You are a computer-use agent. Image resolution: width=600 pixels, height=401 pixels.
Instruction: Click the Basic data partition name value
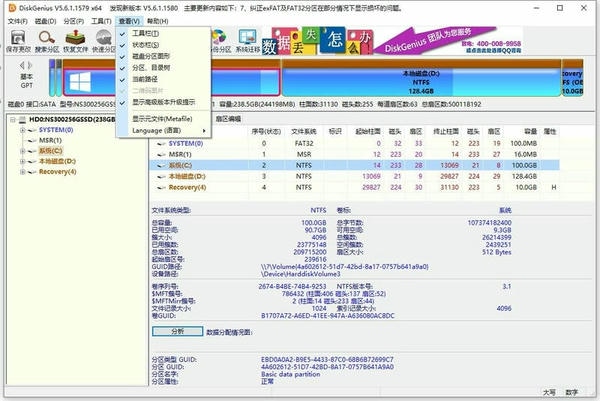coord(290,374)
